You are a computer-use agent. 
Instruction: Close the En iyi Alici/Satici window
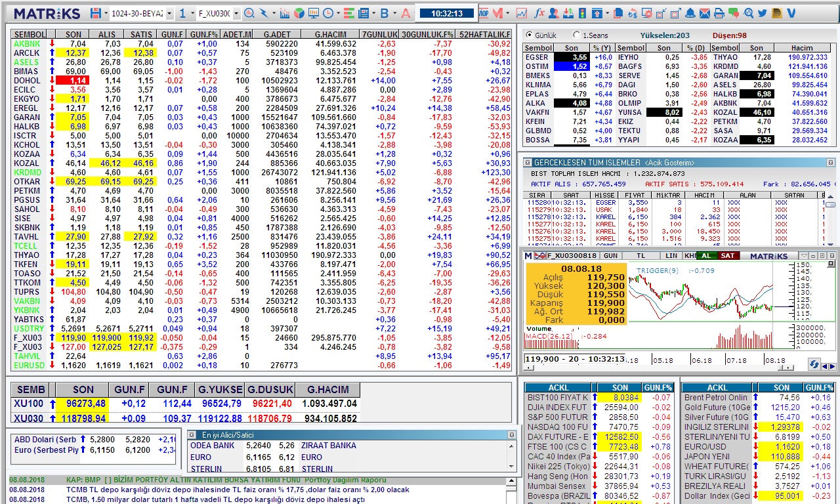pyautogui.click(x=511, y=434)
